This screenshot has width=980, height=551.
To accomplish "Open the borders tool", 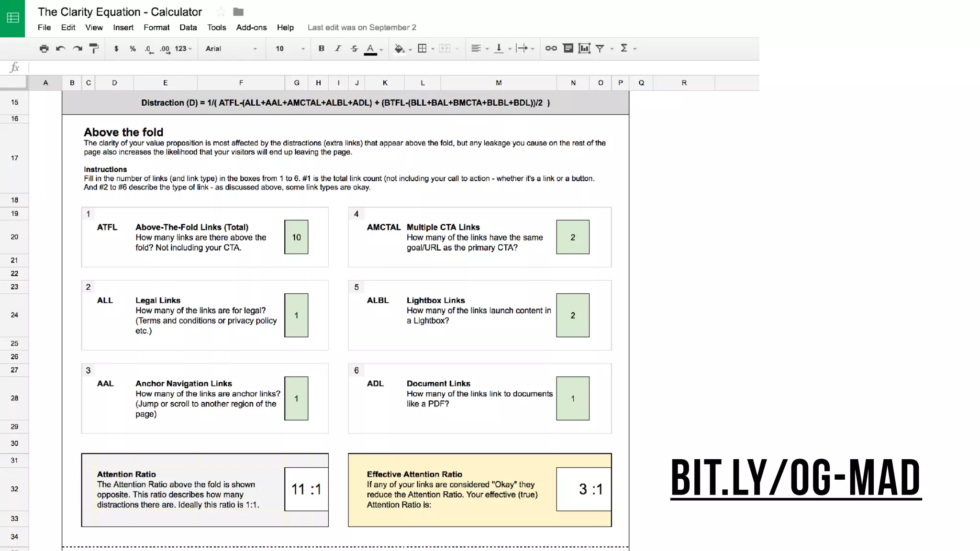I will (x=422, y=48).
